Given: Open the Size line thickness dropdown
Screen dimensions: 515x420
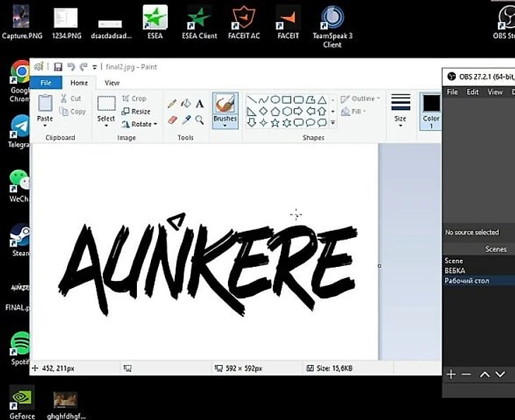Looking at the screenshot, I should [x=400, y=124].
